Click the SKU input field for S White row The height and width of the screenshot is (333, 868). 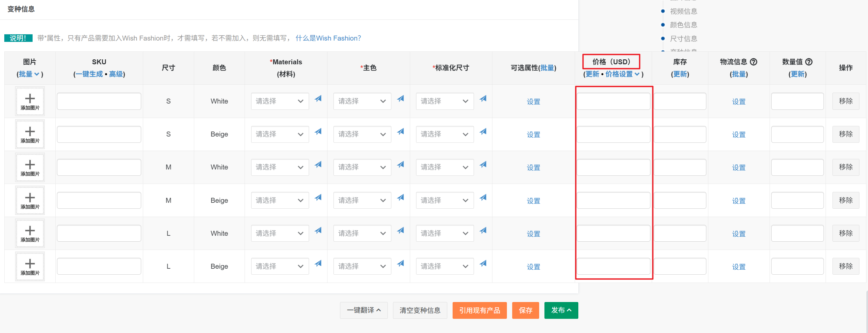(x=99, y=101)
